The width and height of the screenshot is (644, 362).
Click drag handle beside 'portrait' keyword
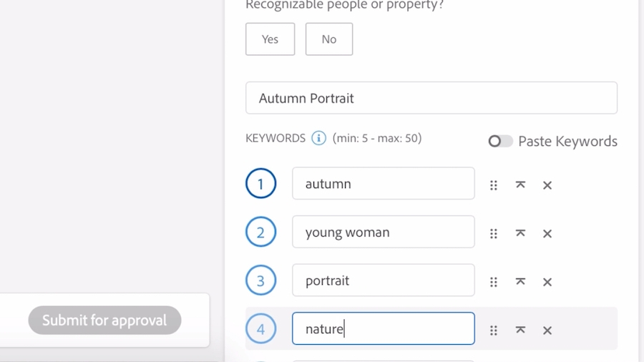(494, 282)
